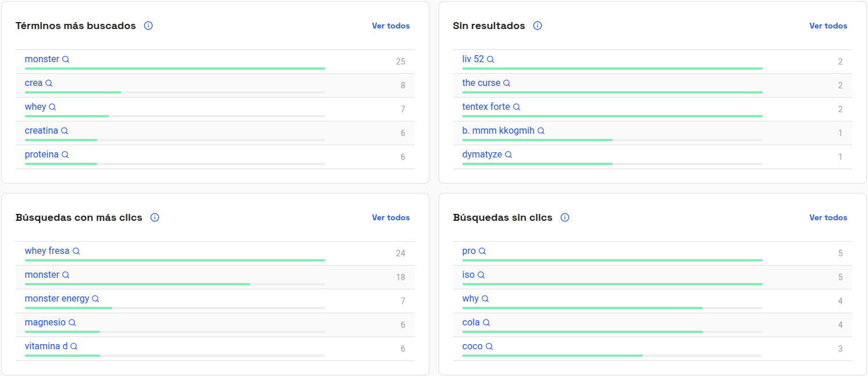This screenshot has height=376, width=868.
Task: Open monster in Búsquedas con más clics
Action: 42,275
